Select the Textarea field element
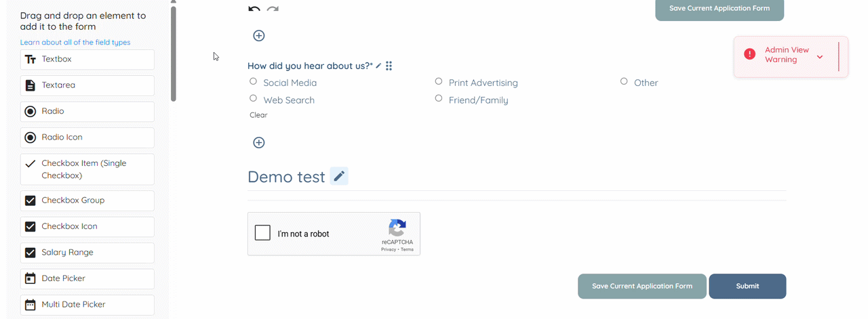This screenshot has height=319, width=868. [x=87, y=85]
